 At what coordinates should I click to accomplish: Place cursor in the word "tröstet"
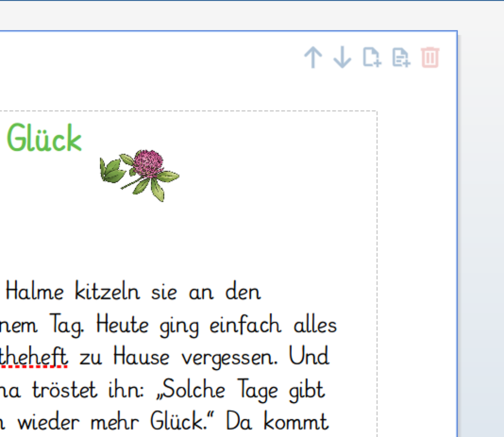point(65,390)
